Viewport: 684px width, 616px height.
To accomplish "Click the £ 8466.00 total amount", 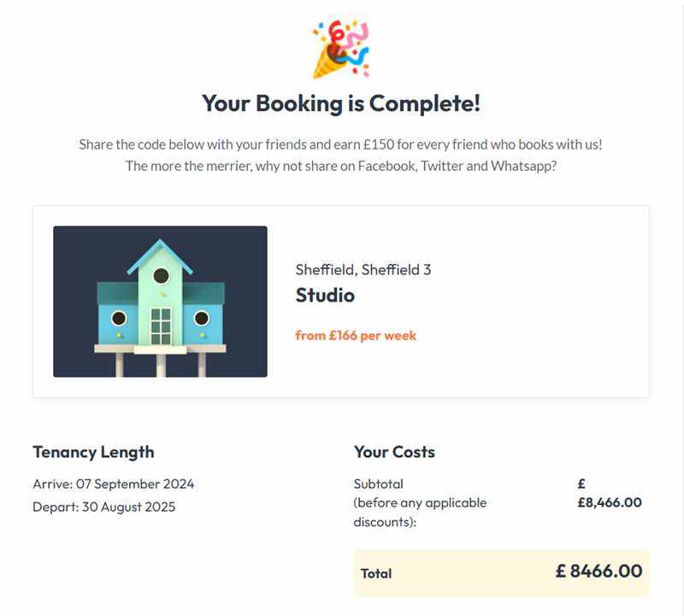I will pos(598,571).
